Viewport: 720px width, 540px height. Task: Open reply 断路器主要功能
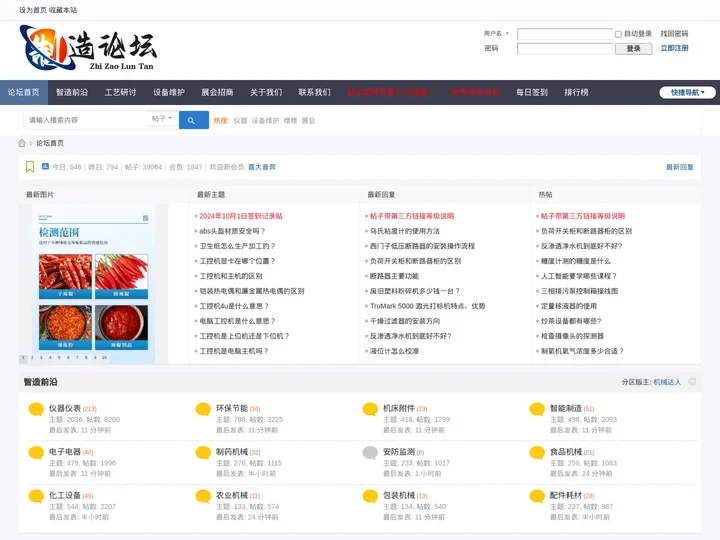coord(394,276)
